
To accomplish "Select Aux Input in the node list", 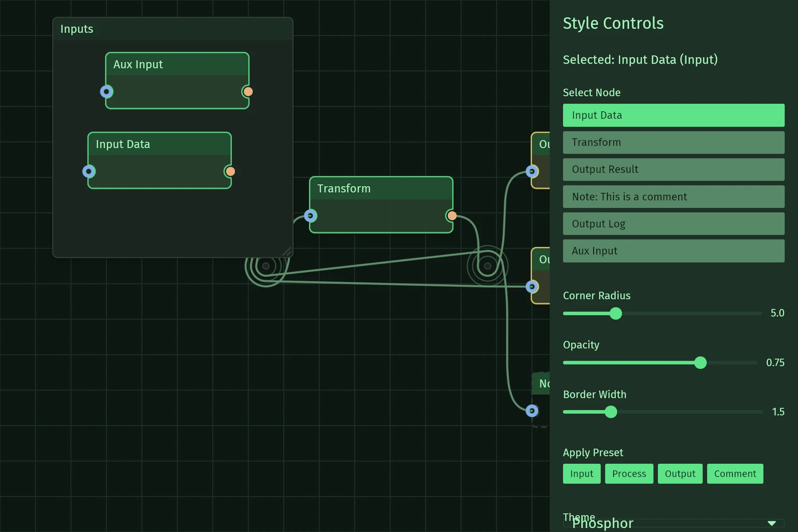I will click(673, 251).
